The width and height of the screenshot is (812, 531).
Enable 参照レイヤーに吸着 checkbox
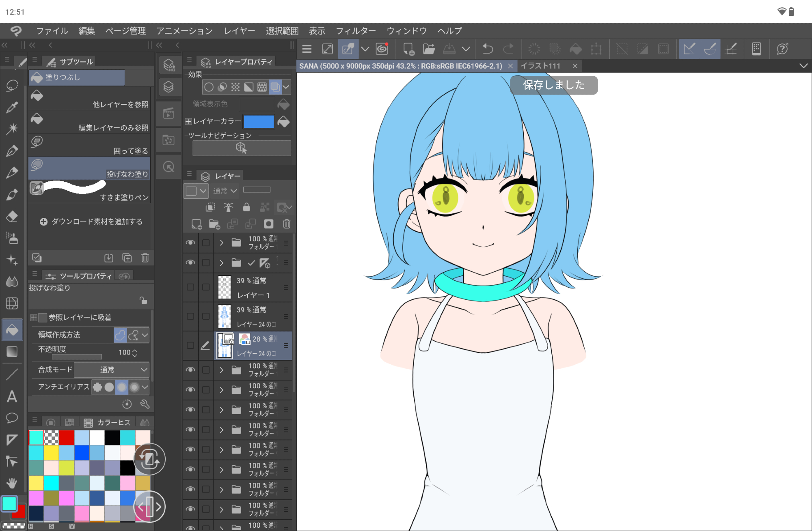(x=43, y=317)
